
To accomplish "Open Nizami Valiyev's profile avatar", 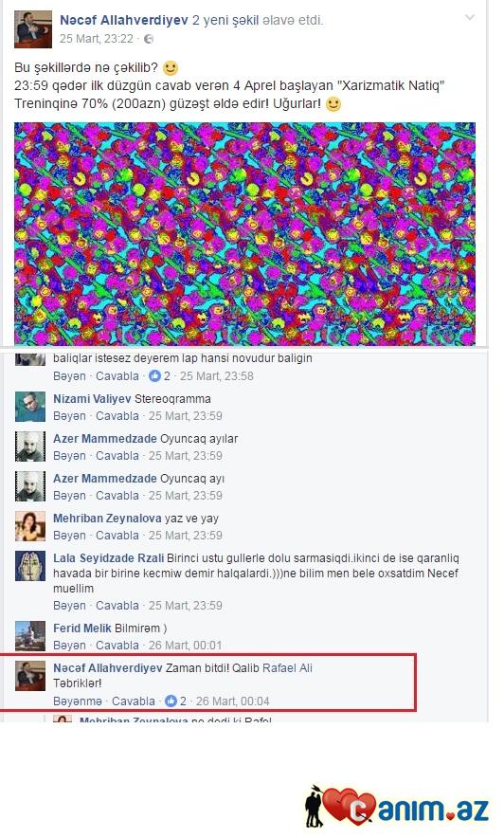I will [30, 407].
